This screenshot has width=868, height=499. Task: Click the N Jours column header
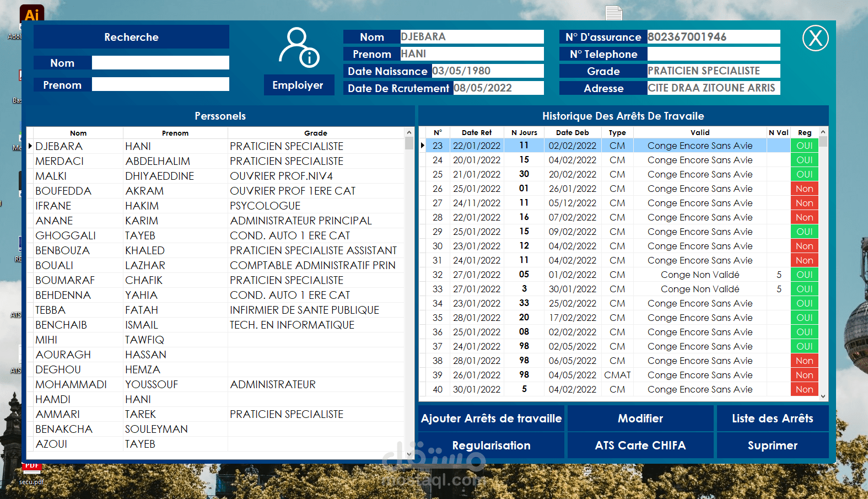524,132
